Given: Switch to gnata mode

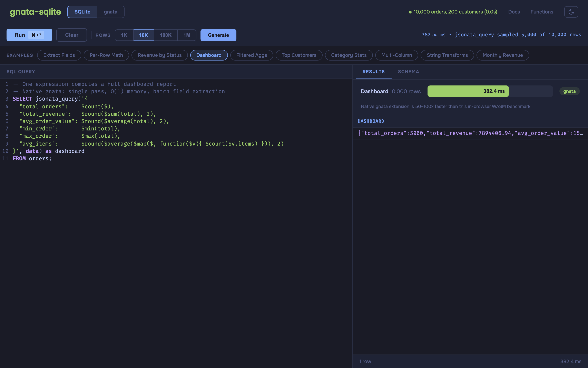Looking at the screenshot, I should pos(110,12).
